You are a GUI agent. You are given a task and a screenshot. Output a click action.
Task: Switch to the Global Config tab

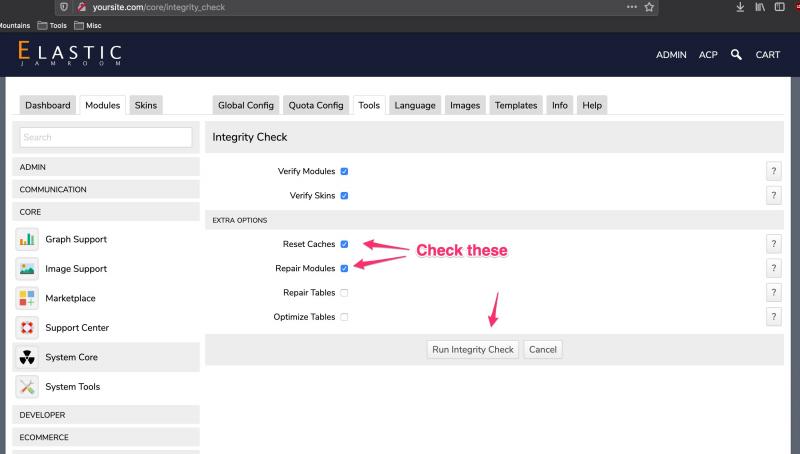tap(245, 106)
